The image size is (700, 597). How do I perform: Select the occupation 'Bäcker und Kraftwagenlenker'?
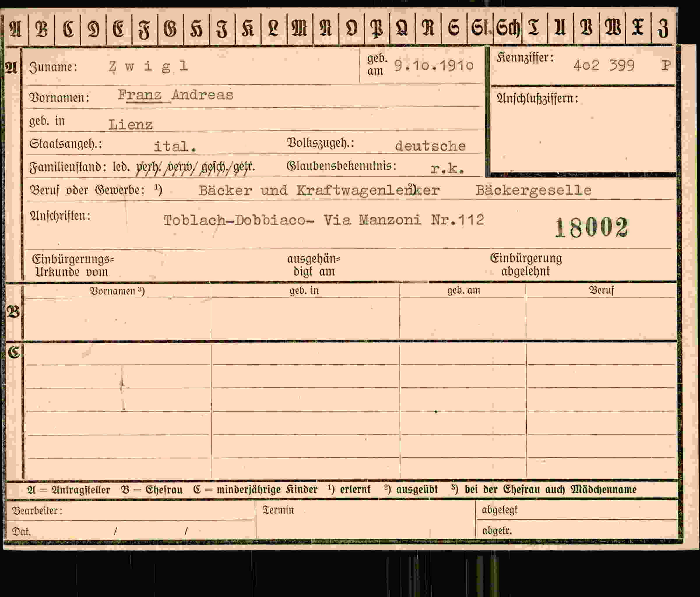tap(319, 191)
